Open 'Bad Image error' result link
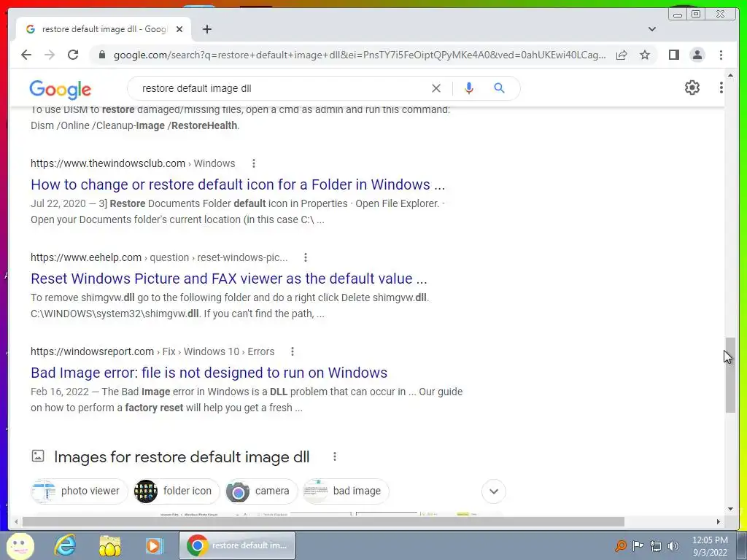The image size is (747, 560). click(209, 373)
